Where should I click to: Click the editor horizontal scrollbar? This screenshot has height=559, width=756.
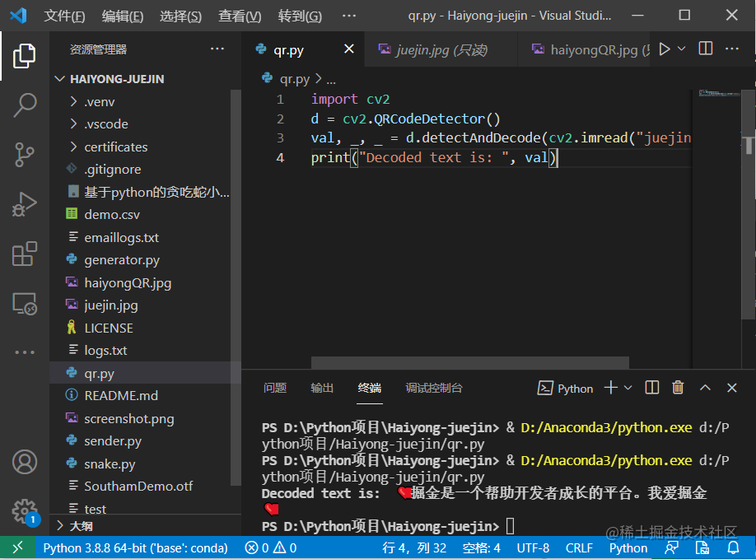(469, 362)
